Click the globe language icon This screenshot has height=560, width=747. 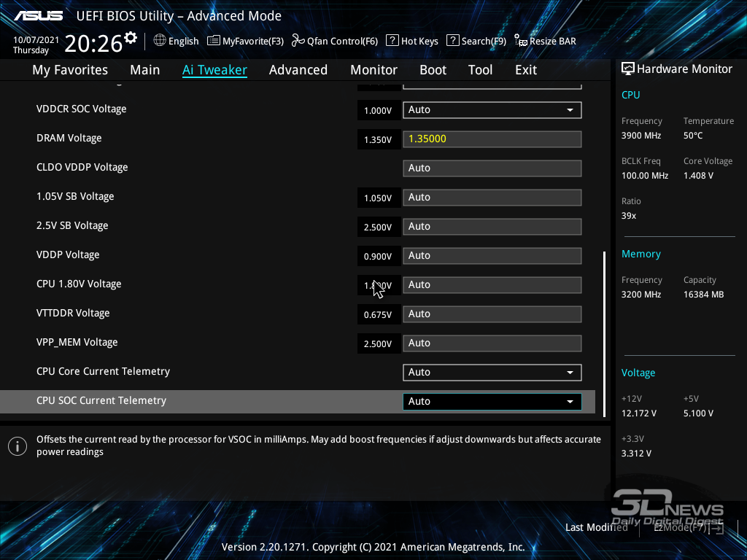tap(160, 41)
